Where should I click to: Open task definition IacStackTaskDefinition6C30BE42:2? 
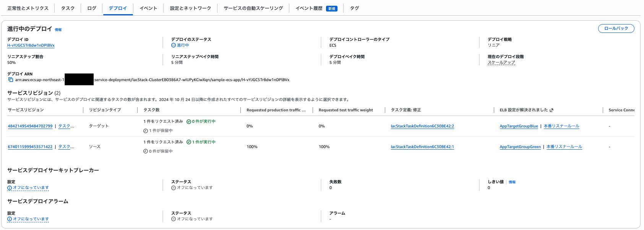point(422,126)
